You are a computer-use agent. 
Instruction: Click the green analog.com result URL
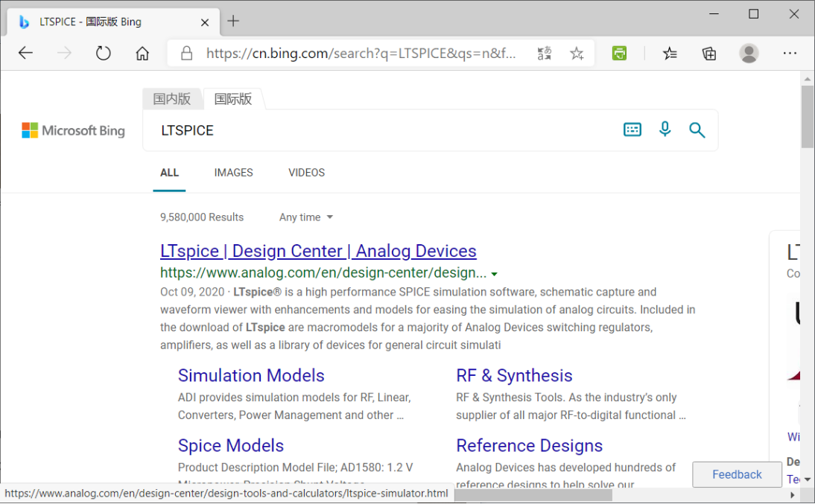click(x=323, y=272)
